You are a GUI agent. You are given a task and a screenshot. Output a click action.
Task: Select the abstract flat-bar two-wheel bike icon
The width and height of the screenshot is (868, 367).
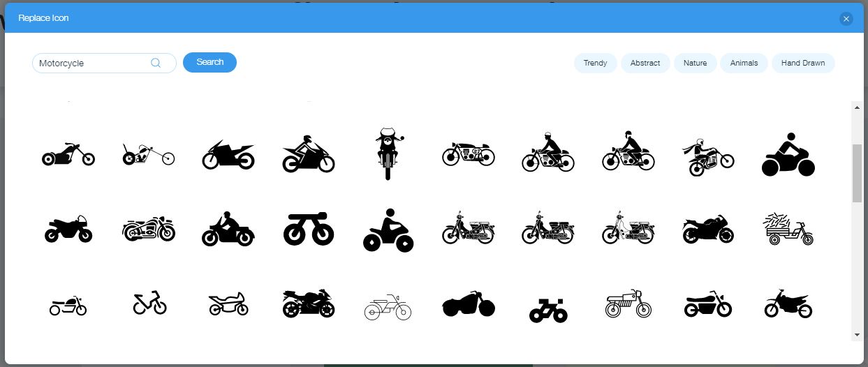pyautogui.click(x=309, y=229)
